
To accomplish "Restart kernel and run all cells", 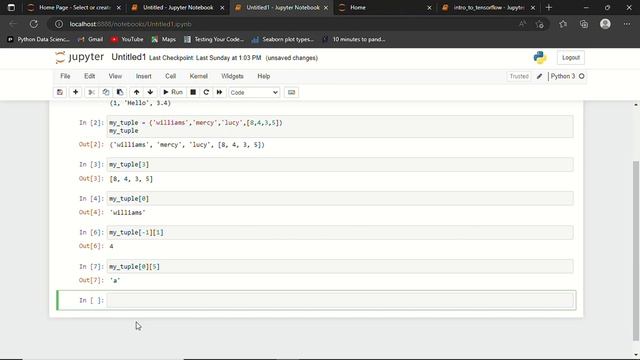I will (x=220, y=92).
